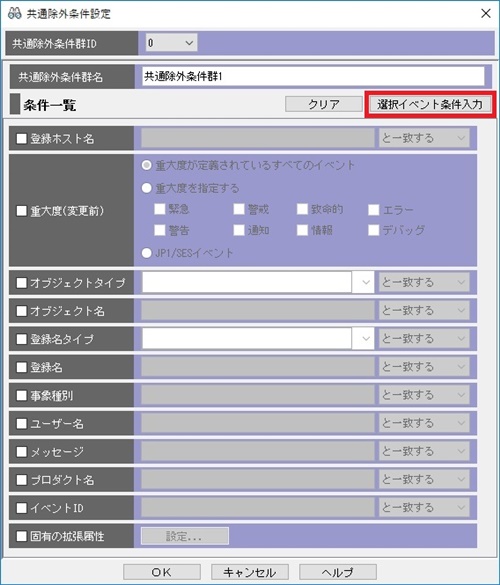Tick the エラー severity checkbox

tap(374, 210)
